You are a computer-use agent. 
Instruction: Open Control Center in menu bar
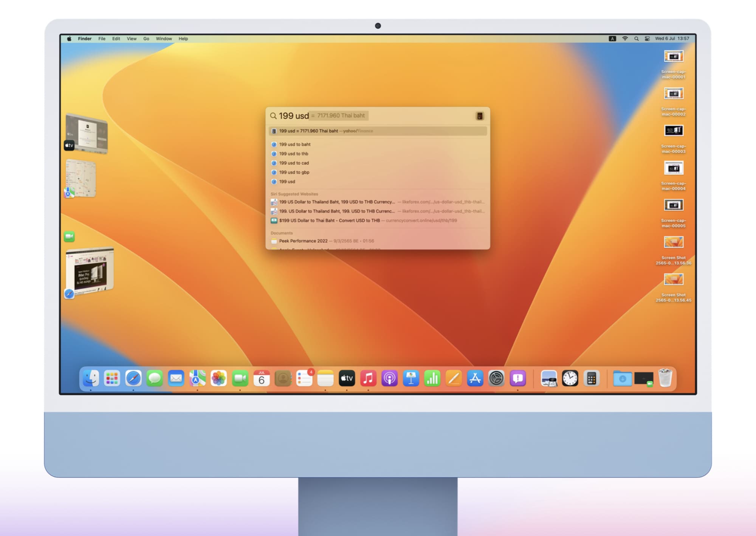click(647, 39)
